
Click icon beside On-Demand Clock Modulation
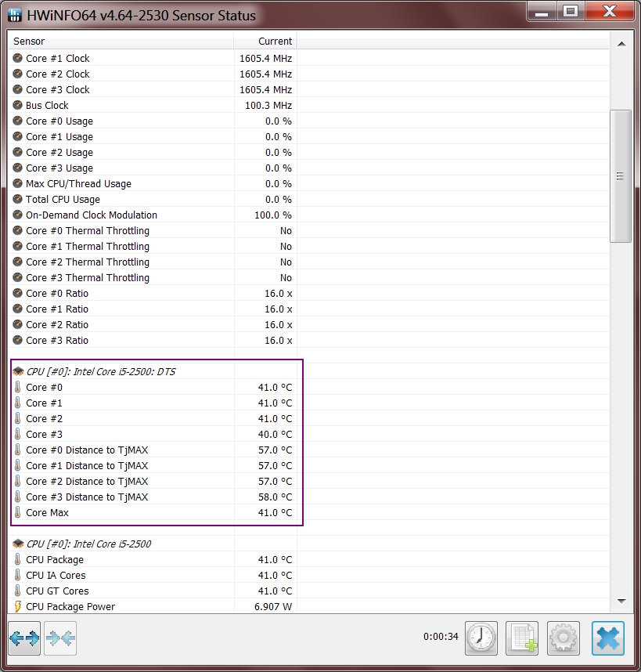[17, 215]
